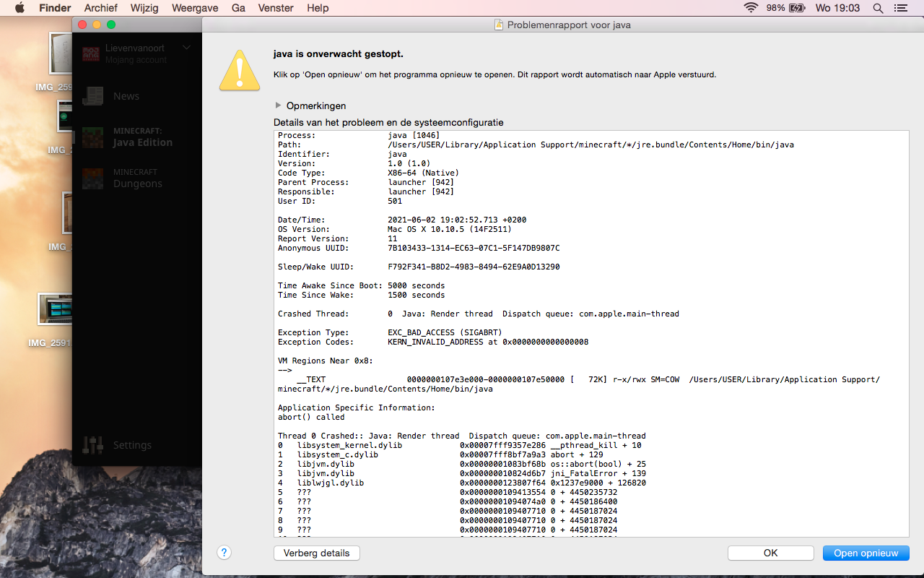Click the os::abort(bool) stack frame
Image resolution: width=924 pixels, height=578 pixels.
pos(462,464)
